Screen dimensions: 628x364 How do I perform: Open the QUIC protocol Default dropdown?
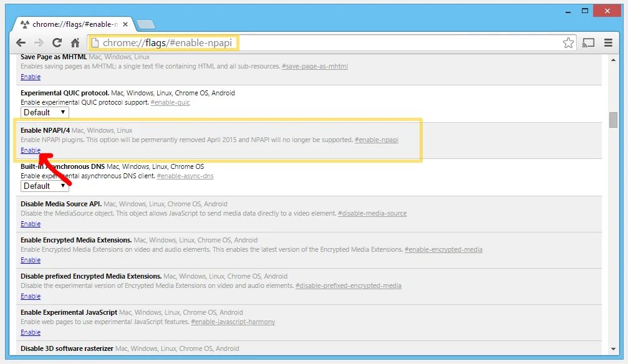tap(44, 113)
